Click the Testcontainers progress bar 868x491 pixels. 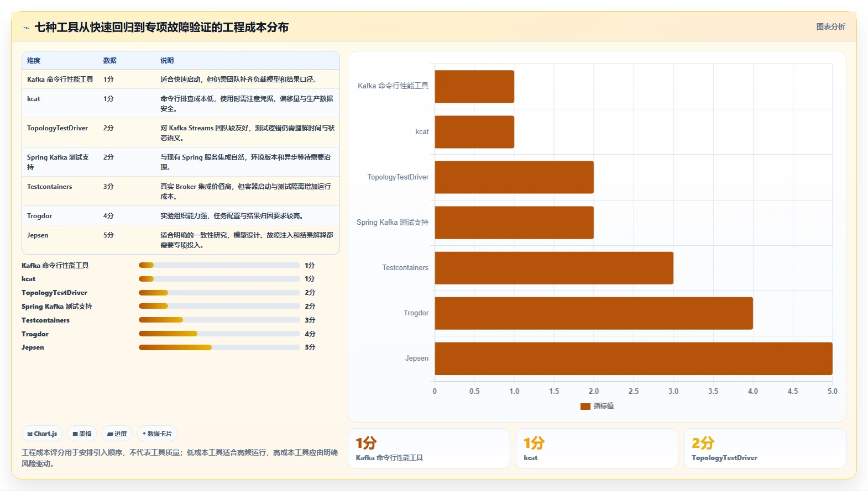(219, 320)
